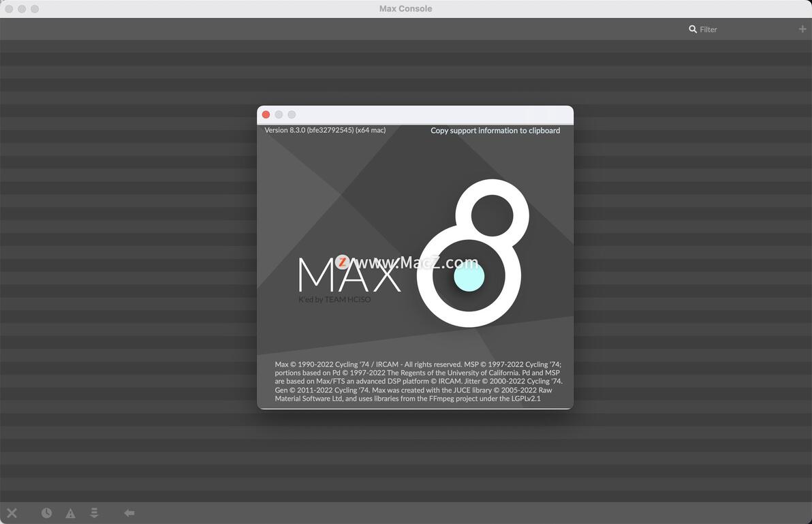Click the copyright notice paragraph

(x=418, y=382)
